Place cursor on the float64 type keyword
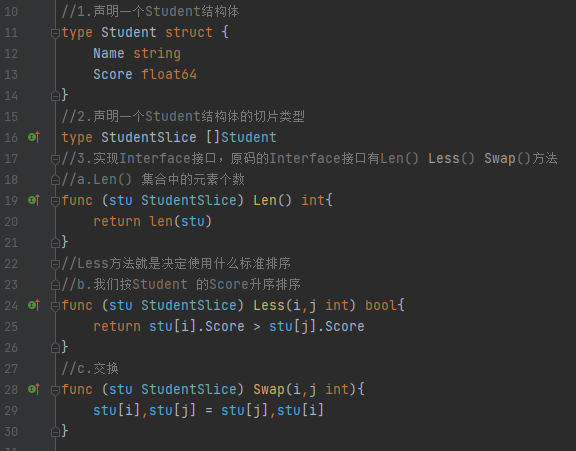 click(x=169, y=74)
